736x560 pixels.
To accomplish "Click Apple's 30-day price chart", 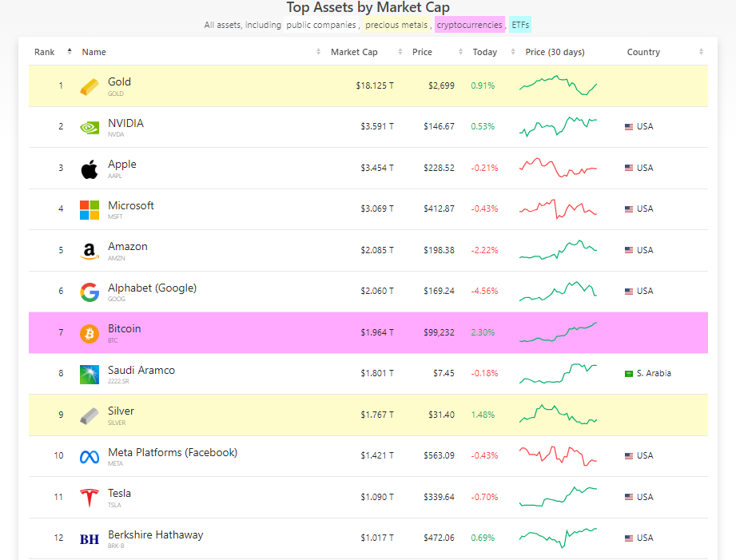I will pos(558,168).
